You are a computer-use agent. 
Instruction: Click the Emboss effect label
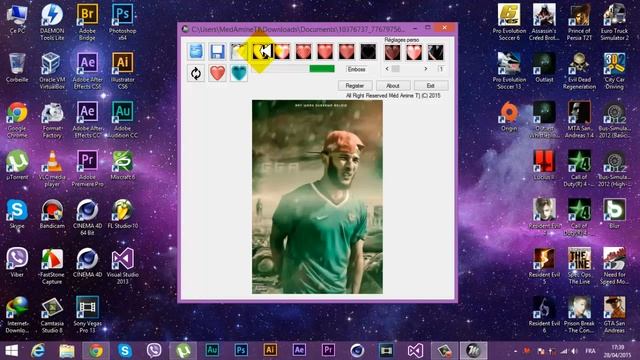coord(356,69)
